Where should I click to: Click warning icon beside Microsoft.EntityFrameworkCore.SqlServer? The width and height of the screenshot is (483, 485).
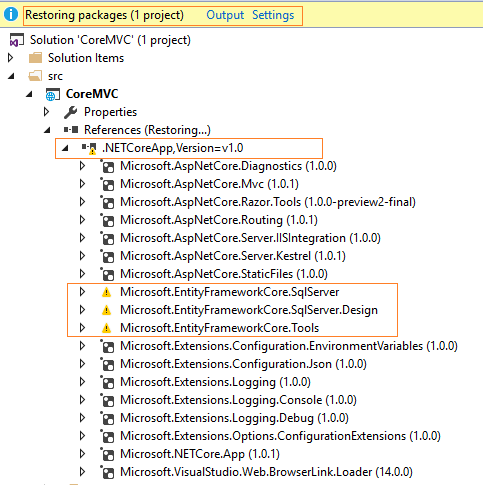click(106, 292)
